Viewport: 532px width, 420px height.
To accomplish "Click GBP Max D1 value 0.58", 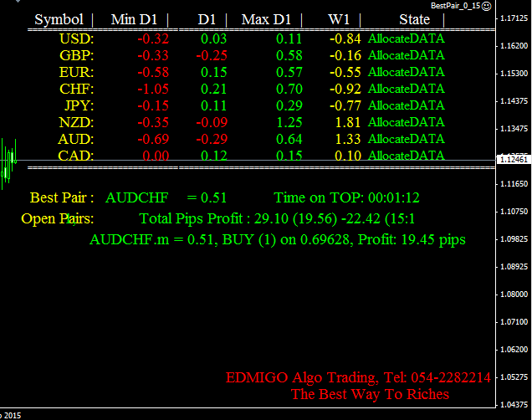I will [289, 55].
